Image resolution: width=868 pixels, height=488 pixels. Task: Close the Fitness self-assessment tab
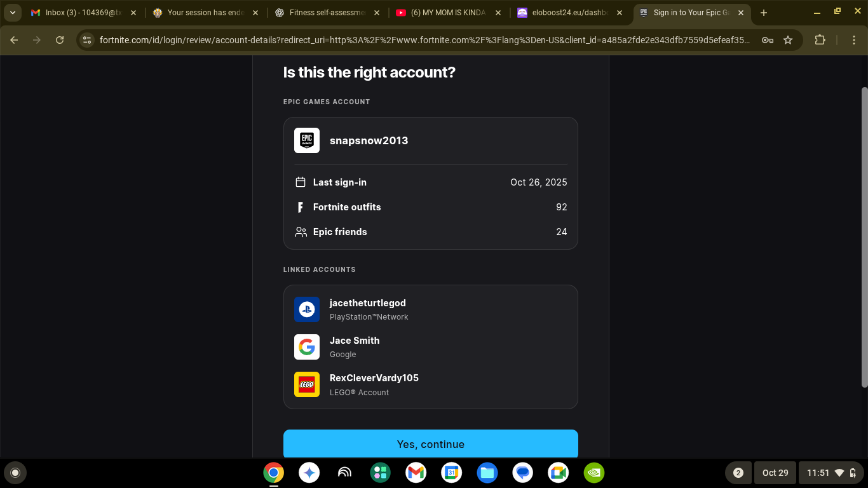pyautogui.click(x=377, y=13)
